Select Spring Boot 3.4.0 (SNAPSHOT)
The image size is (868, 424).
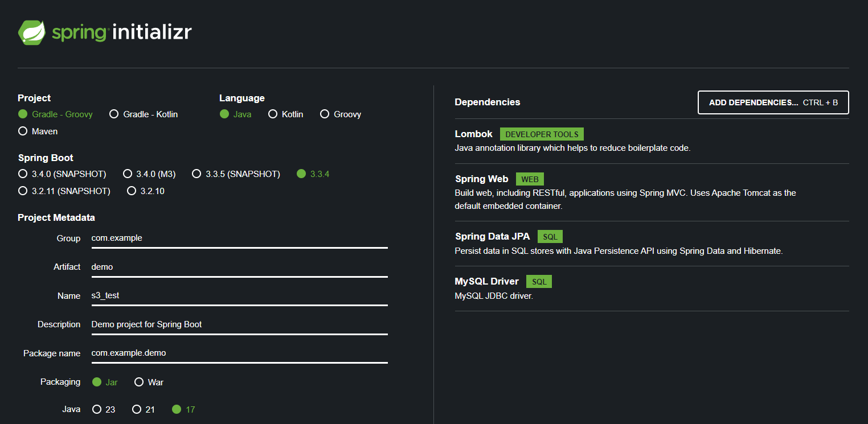click(x=62, y=174)
